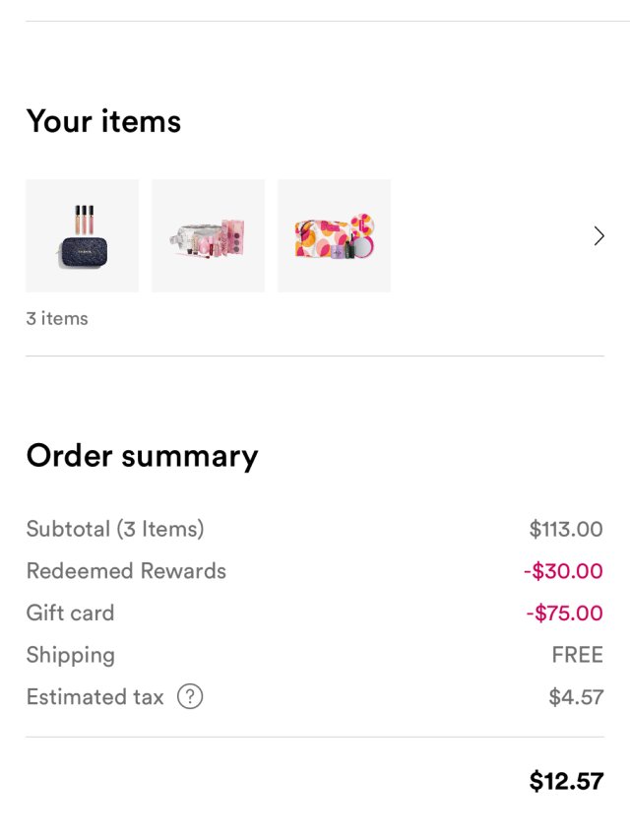The width and height of the screenshot is (630, 840).
Task: Click the $12.57 order total
Action: click(x=566, y=782)
